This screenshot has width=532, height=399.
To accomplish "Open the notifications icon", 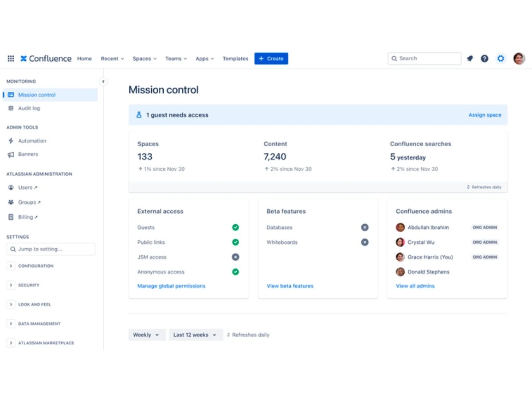I will coord(470,59).
